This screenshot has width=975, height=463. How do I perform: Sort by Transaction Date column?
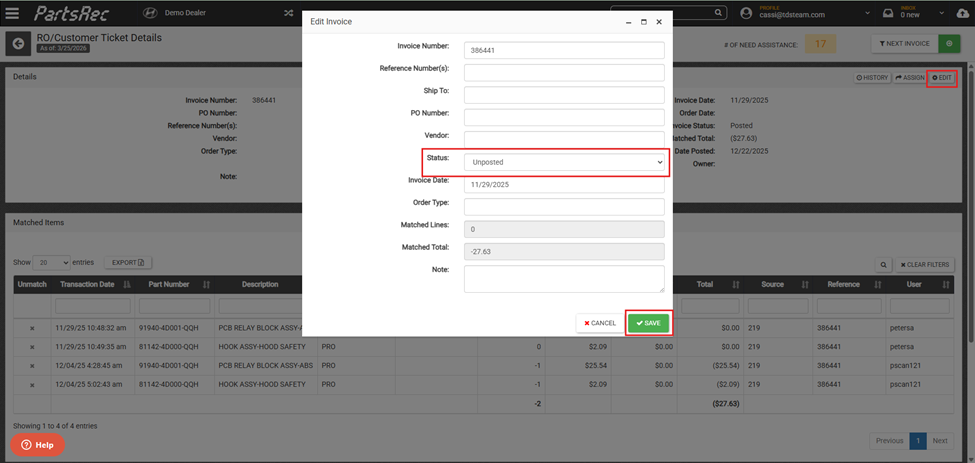(x=91, y=285)
